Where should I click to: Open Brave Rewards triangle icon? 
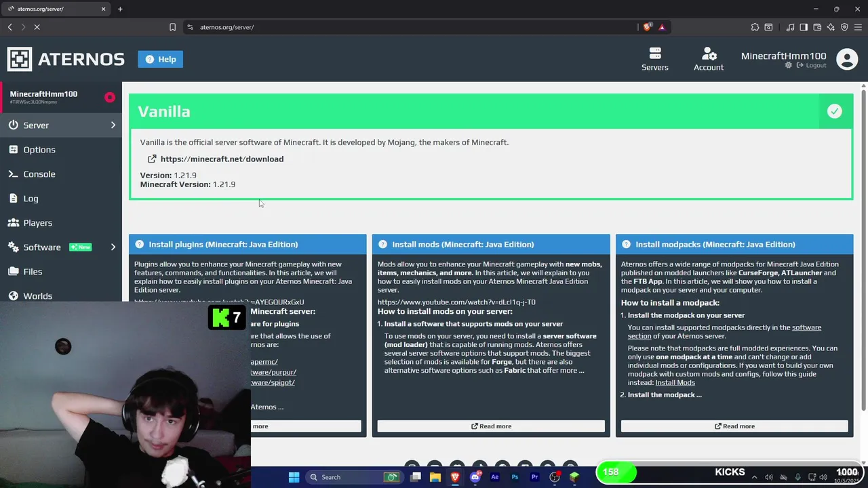662,27
